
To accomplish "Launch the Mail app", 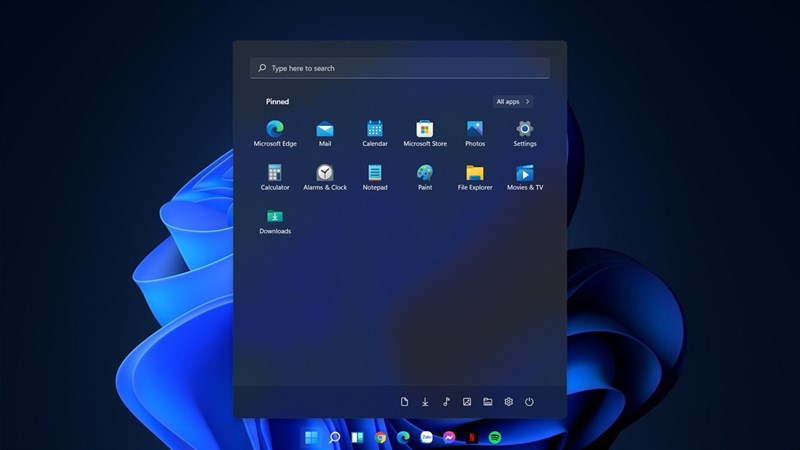I will (325, 133).
